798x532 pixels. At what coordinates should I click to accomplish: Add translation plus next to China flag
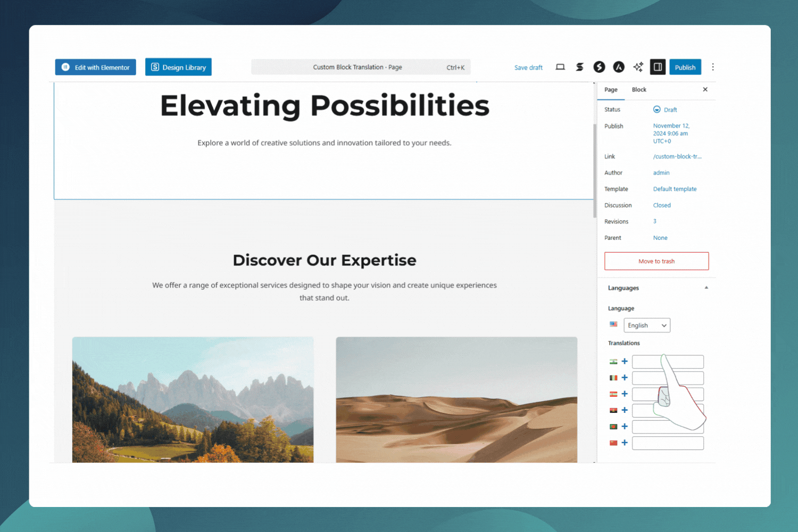click(x=625, y=443)
